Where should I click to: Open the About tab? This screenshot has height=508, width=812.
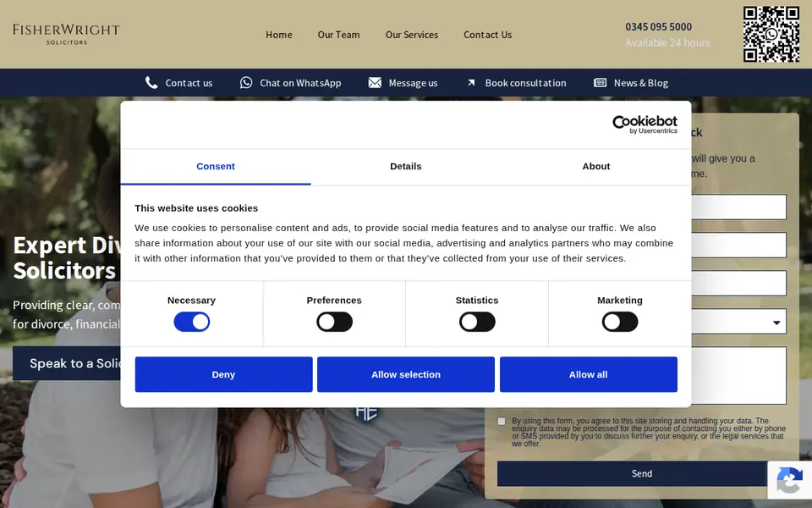point(596,167)
